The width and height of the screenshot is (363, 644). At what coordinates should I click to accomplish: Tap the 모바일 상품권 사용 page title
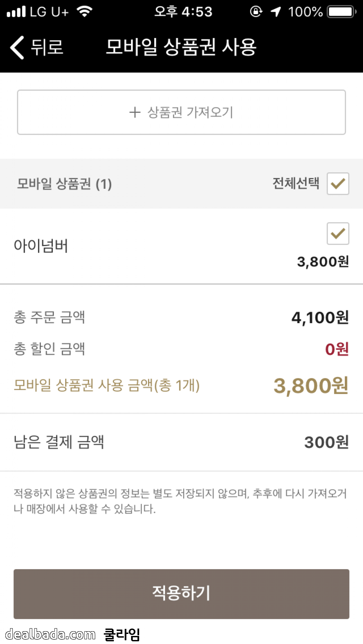181,47
